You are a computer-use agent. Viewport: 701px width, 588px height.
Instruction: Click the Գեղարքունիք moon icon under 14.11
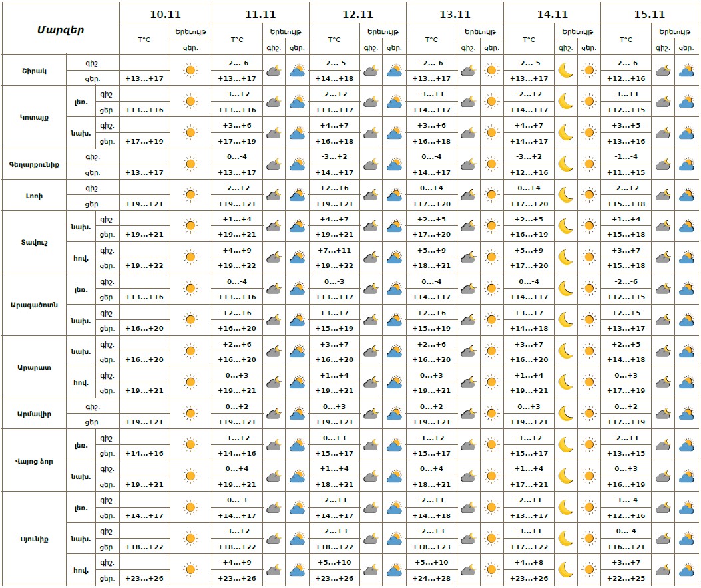pos(565,164)
